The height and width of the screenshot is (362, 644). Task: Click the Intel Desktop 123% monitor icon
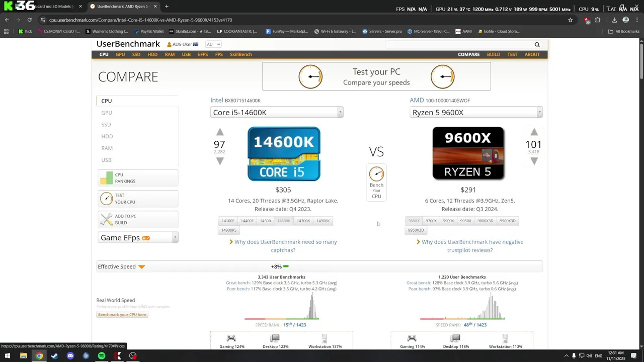coord(275,338)
